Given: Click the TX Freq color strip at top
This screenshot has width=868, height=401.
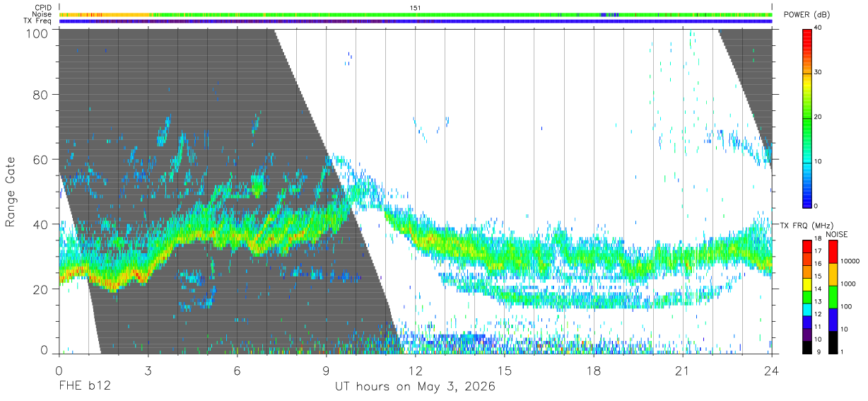Looking at the screenshot, I should coord(416,21).
